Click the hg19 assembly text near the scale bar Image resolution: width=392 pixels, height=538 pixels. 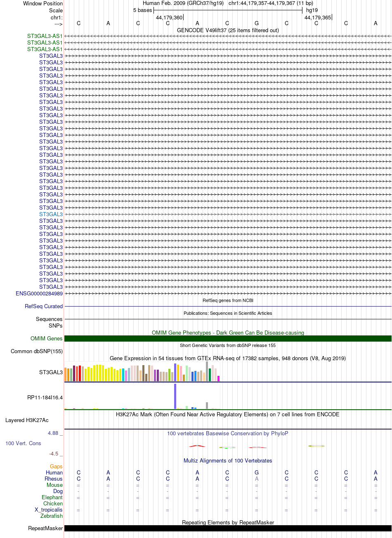pos(312,10)
